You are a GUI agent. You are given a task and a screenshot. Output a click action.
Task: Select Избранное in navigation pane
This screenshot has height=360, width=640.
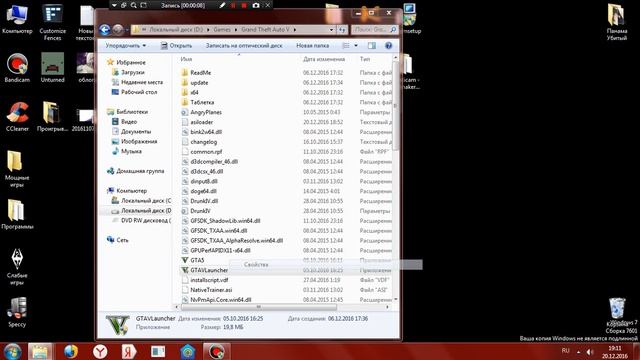(131, 62)
